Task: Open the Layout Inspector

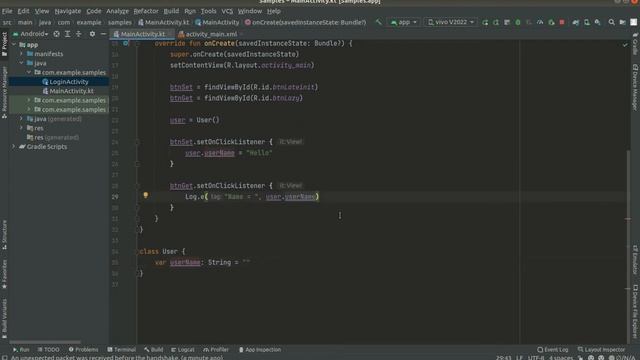Action: [601, 350]
